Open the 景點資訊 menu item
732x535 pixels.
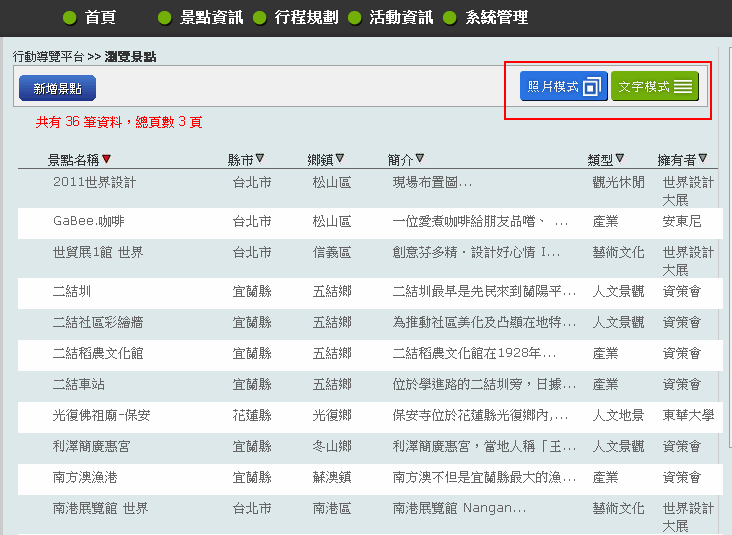coord(211,18)
